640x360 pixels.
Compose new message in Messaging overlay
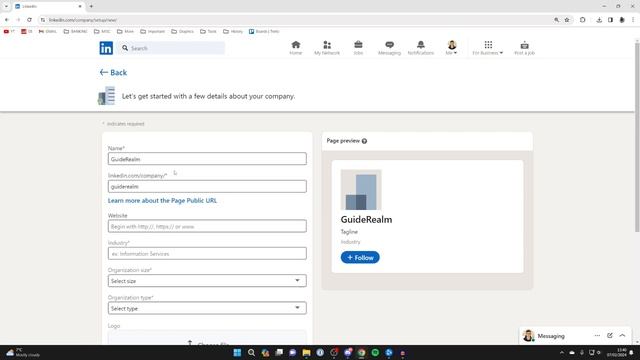pos(610,336)
